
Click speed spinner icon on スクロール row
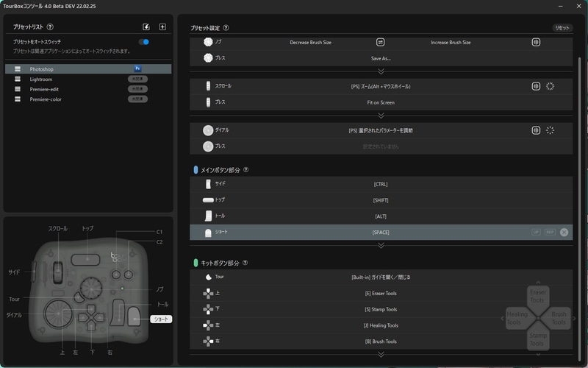point(550,86)
